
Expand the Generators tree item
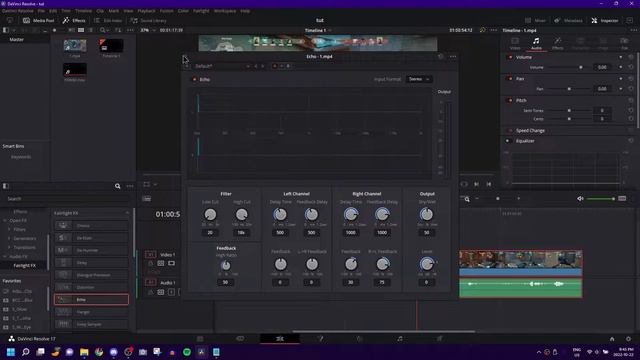9,238
